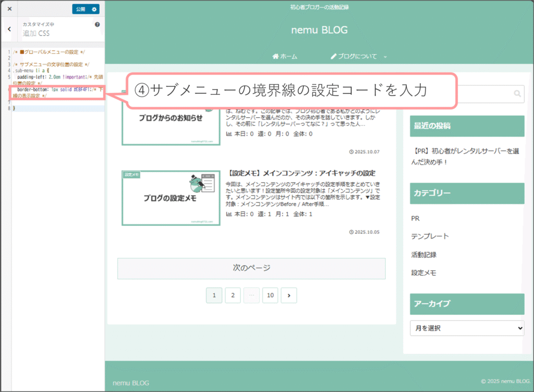Open the help question mark icon

tap(98, 24)
